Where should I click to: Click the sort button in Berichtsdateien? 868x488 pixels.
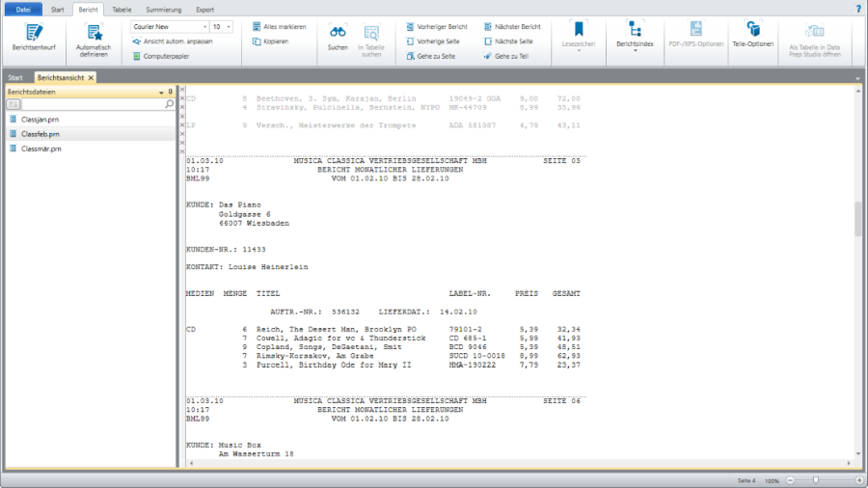pos(14,104)
